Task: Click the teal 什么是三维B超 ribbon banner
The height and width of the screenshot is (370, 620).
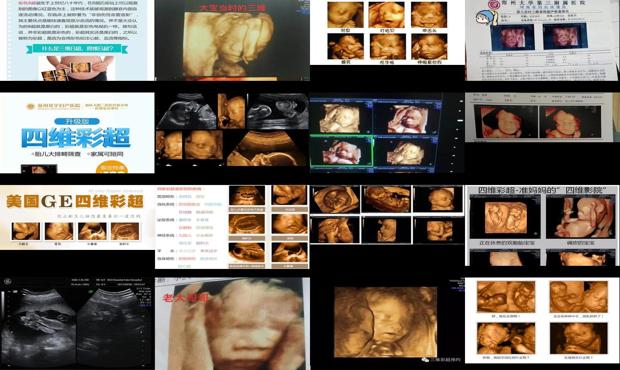Action: click(x=78, y=49)
